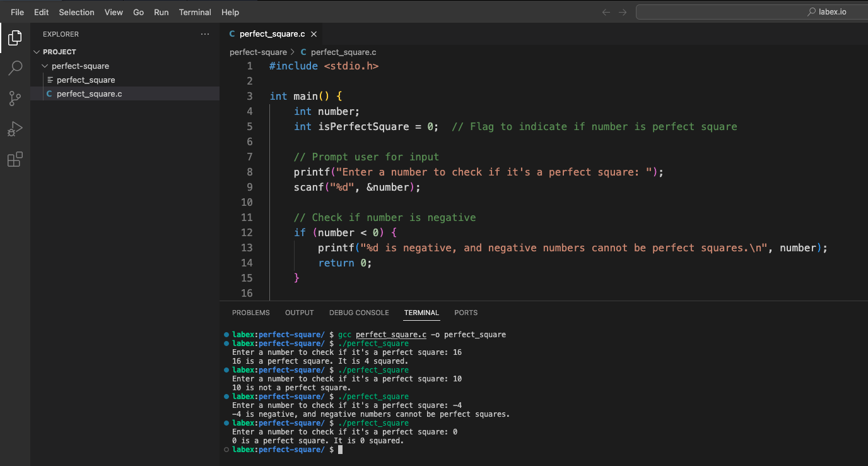
Task: Switch to the PORTS panel tab
Action: coord(466,313)
